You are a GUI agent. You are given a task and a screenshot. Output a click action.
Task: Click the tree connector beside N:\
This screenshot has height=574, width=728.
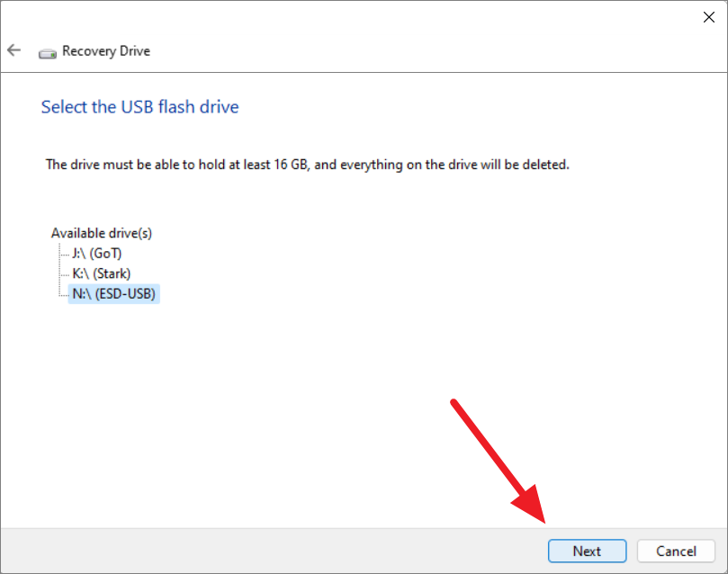pyautogui.click(x=64, y=294)
